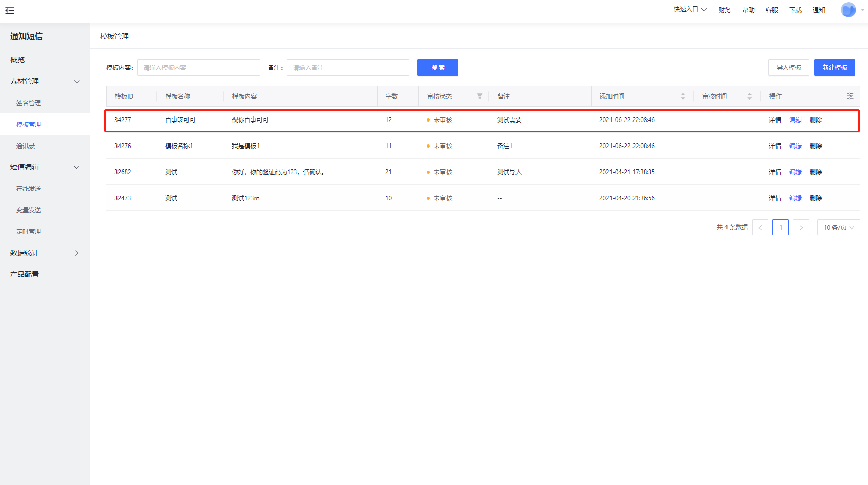Screen dimensions: 868x485
Task: Focus the 模板内容 search input
Action: [x=199, y=67]
